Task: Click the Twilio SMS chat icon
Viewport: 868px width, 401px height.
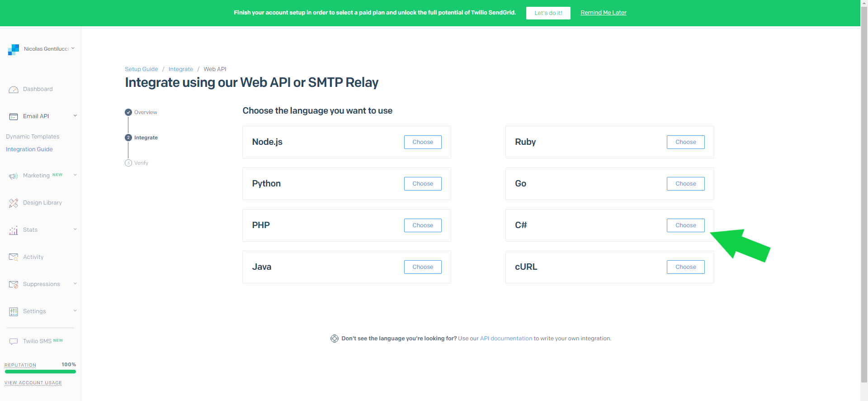Action: click(x=14, y=341)
